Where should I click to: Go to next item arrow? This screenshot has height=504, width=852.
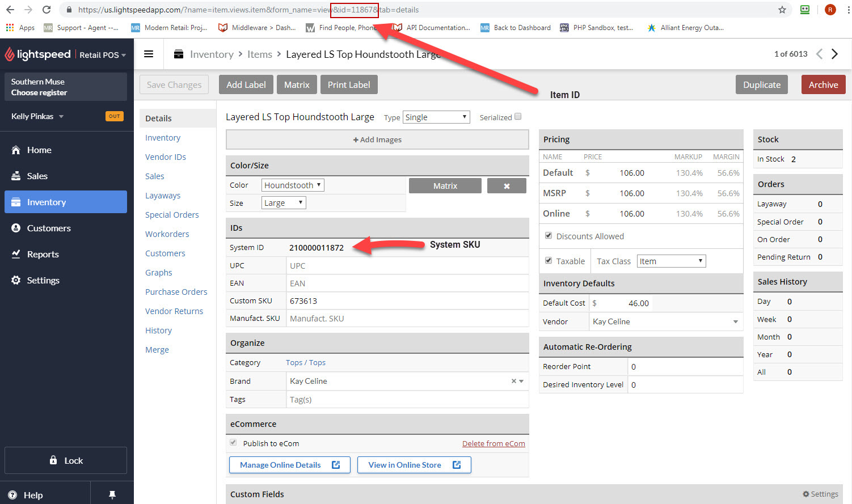pyautogui.click(x=834, y=54)
